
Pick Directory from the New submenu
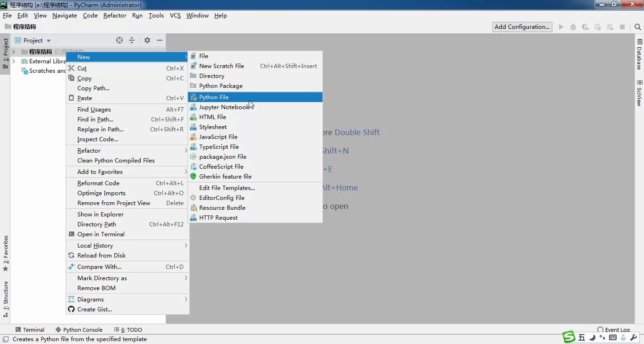point(255,76)
